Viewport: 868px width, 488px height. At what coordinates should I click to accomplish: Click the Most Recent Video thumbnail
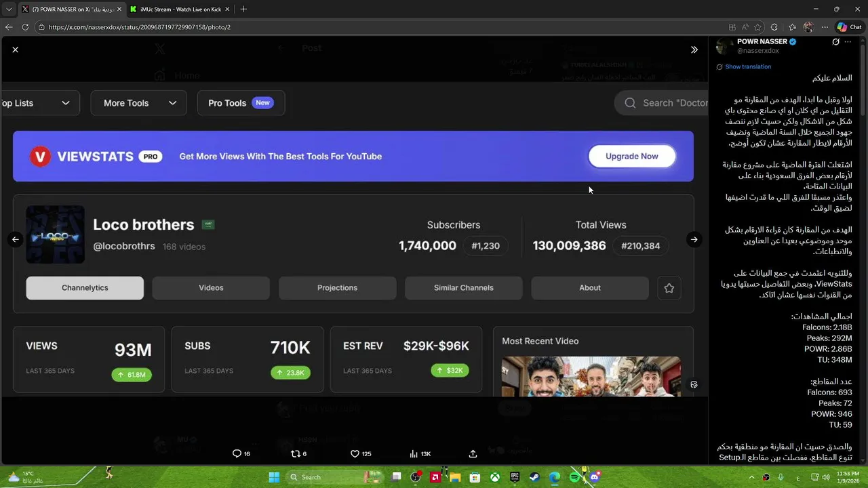pyautogui.click(x=591, y=376)
